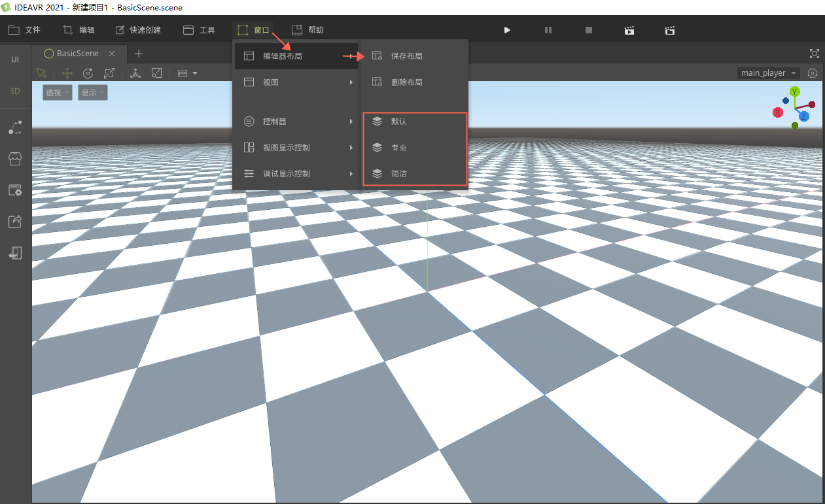Apply the 默认 layout preset
The image size is (825, 504).
tap(414, 122)
